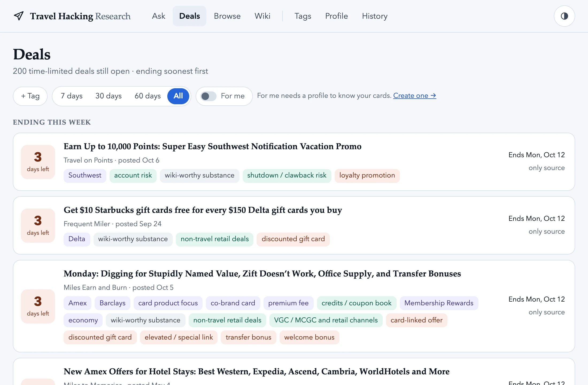Click the loyalty promotion tag
Viewport: 588px width, 385px height.
tap(367, 176)
